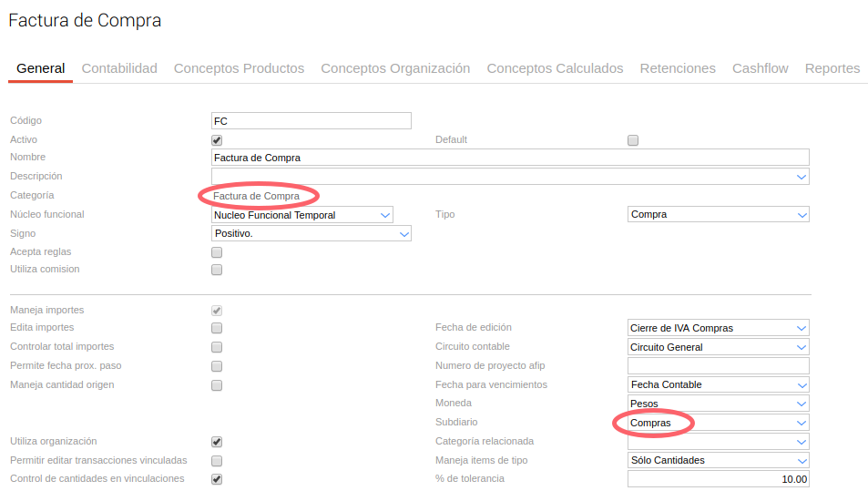Select the Reportes tab

coord(832,68)
